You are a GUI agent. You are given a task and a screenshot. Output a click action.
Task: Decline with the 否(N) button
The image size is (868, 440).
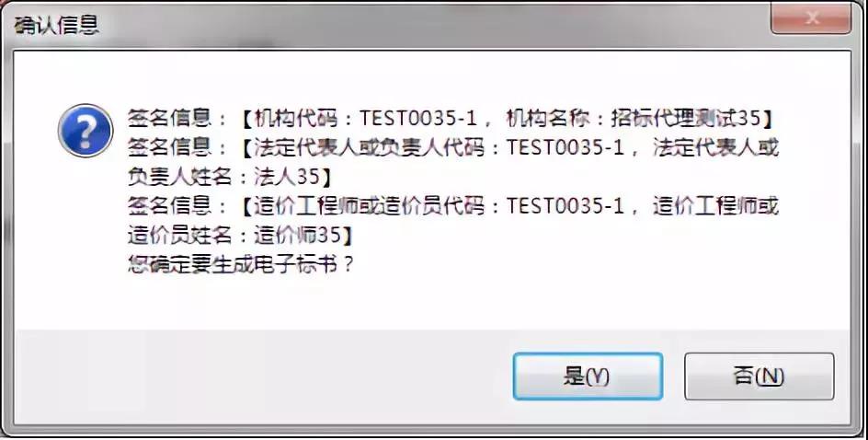click(x=759, y=376)
